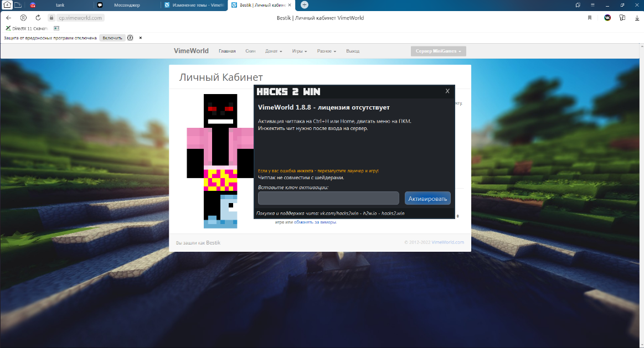Click the activation key input field
The image size is (644, 348).
328,198
